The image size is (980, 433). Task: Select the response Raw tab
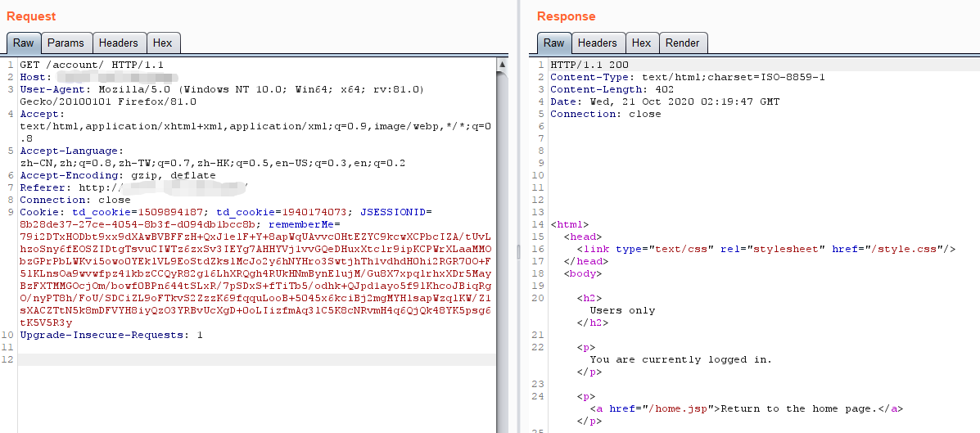(553, 43)
